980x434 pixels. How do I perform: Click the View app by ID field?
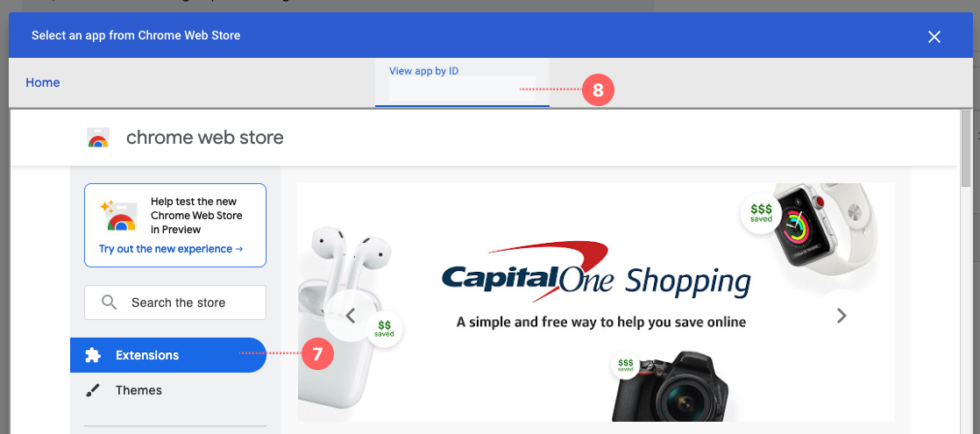click(x=462, y=89)
